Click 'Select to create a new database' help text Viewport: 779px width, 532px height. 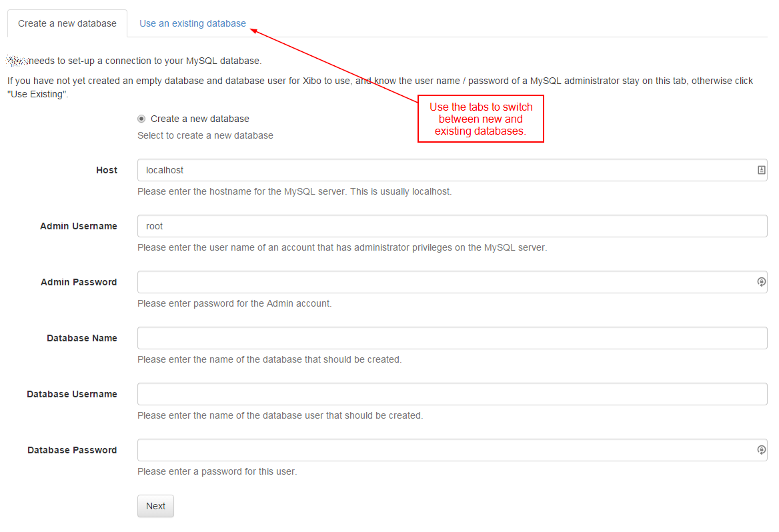pos(205,135)
